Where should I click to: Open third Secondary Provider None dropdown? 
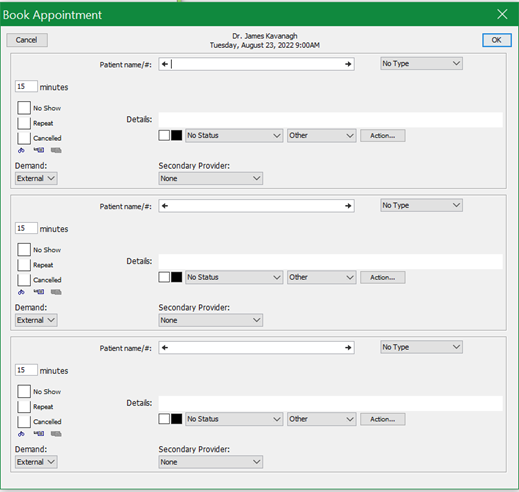pos(210,462)
